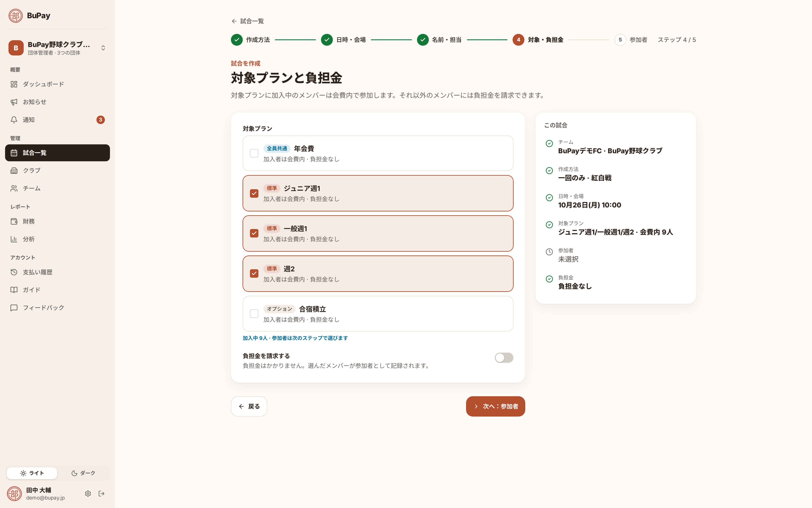This screenshot has height=508, width=812.
Task: Click the ガイド book icon
Action: click(14, 290)
